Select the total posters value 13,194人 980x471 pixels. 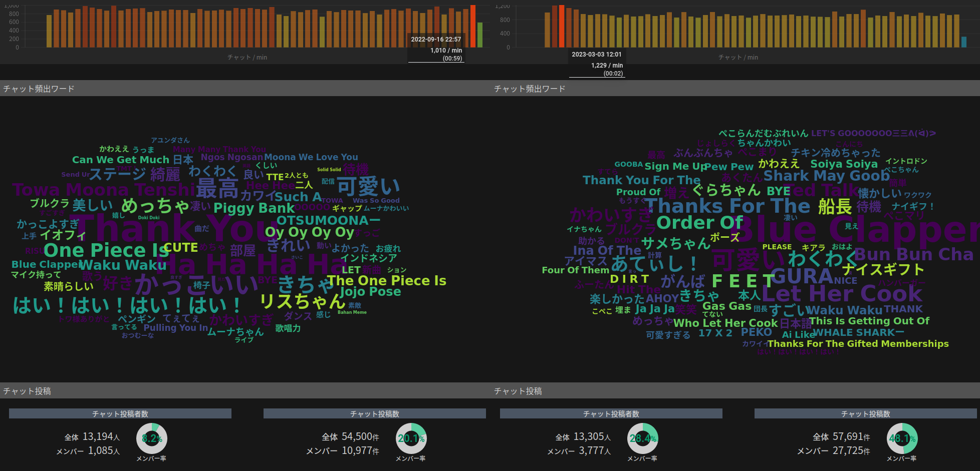point(101,437)
